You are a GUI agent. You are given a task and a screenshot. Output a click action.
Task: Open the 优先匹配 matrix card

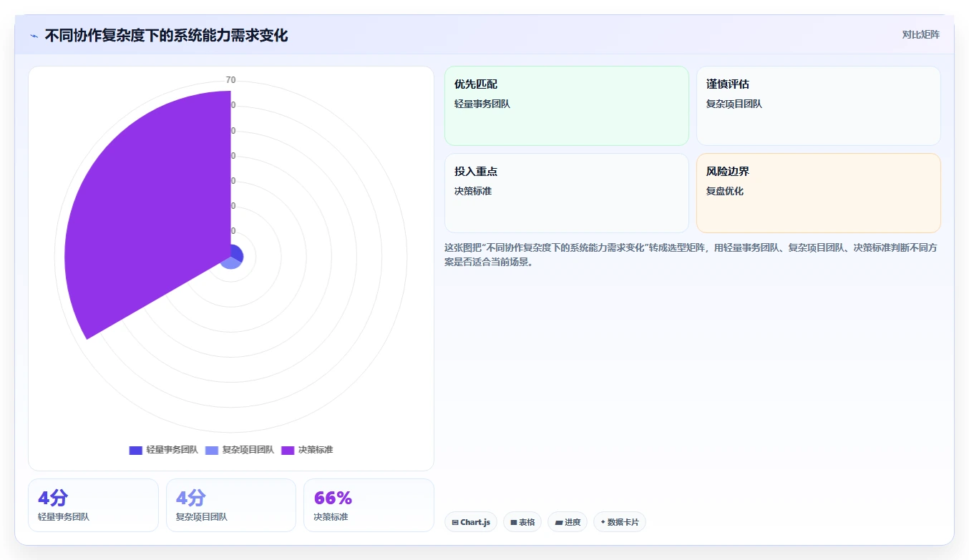(x=566, y=106)
